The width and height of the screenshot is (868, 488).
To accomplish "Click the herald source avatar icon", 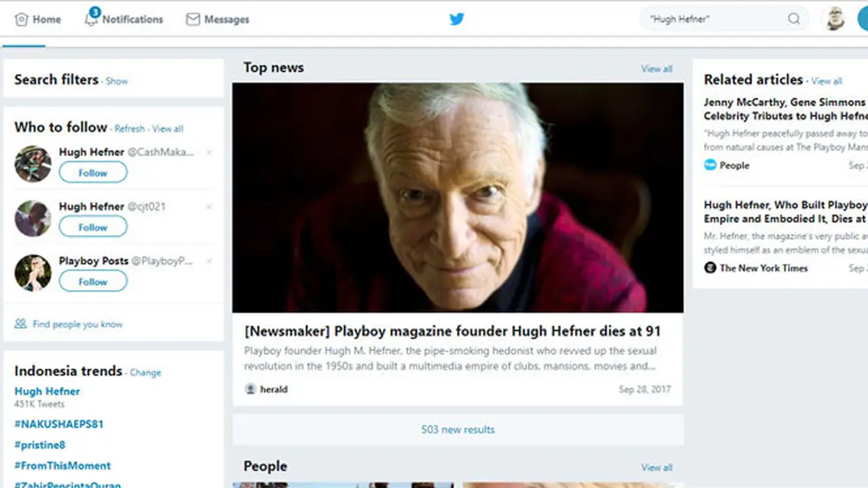I will click(x=250, y=389).
